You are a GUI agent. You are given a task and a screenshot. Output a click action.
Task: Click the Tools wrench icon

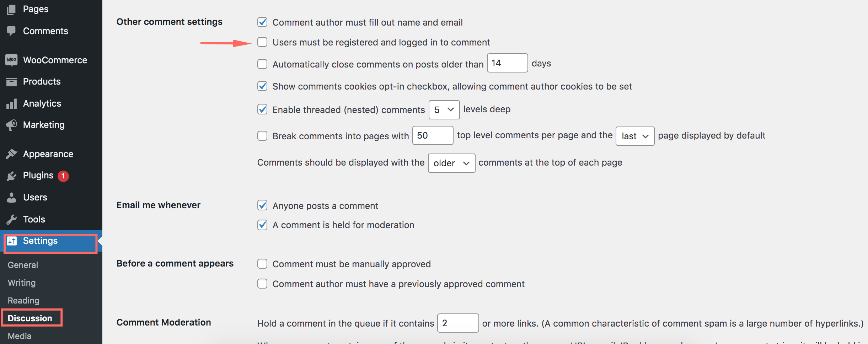[x=11, y=219]
